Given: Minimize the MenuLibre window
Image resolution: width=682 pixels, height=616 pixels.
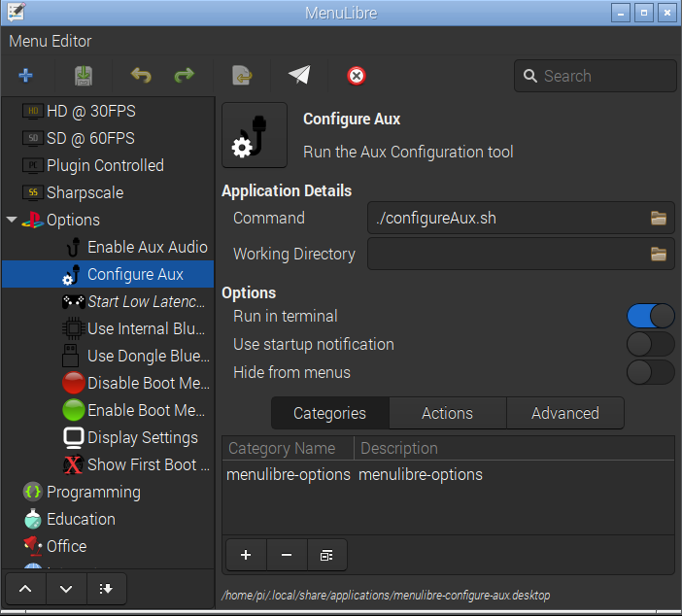Looking at the screenshot, I should 621,13.
